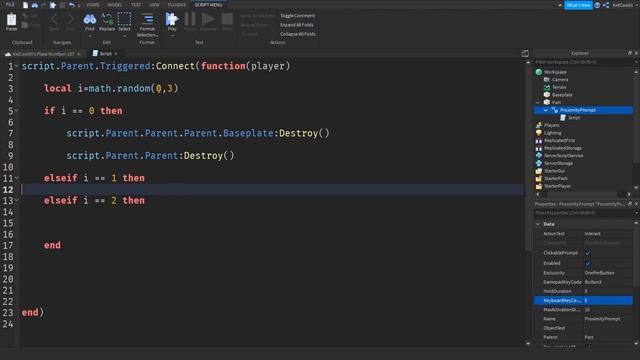Screen dimensions: 640x360
Task: Click Format Selection icon
Action: pos(147,19)
